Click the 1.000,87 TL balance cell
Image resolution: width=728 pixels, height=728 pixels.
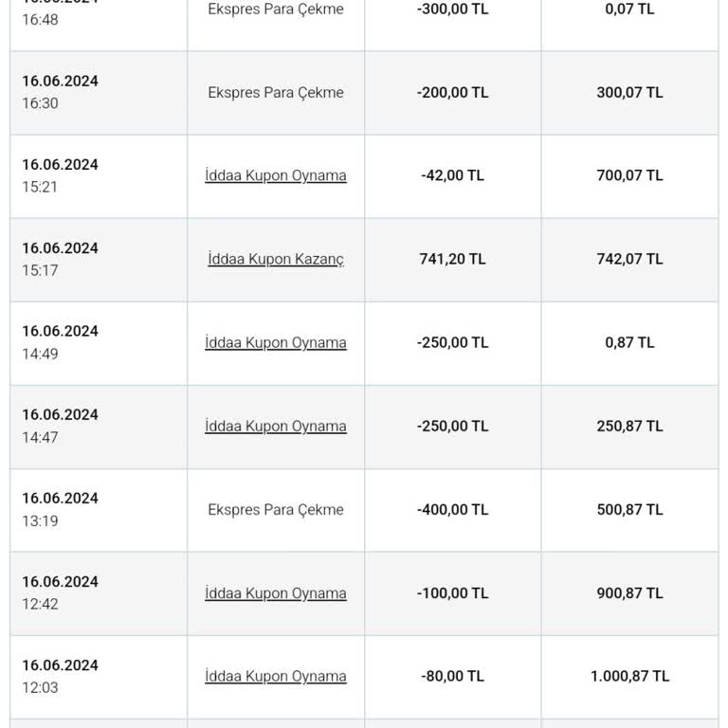coord(629,676)
